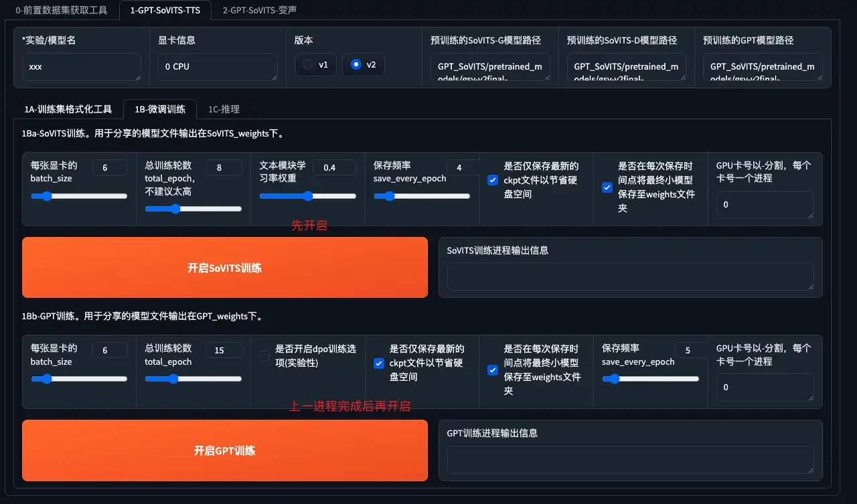Image resolution: width=857 pixels, height=504 pixels.
Task: Click 开启GPT训练 button
Action: click(224, 450)
